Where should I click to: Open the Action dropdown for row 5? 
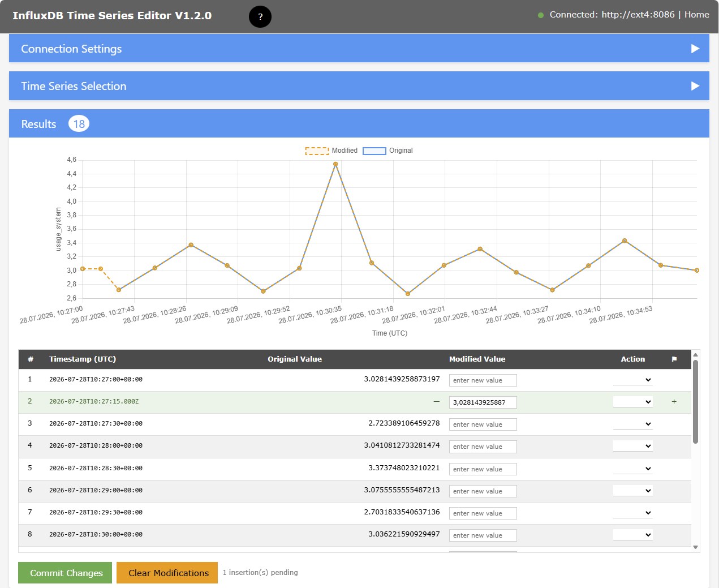point(633,469)
